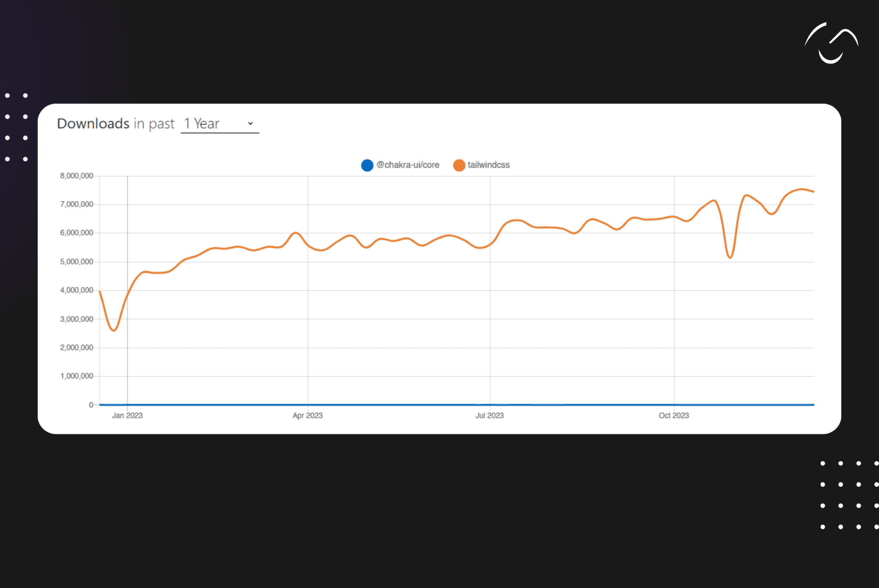The image size is (879, 588).
Task: Click the "in past" label text
Action: [x=154, y=124]
